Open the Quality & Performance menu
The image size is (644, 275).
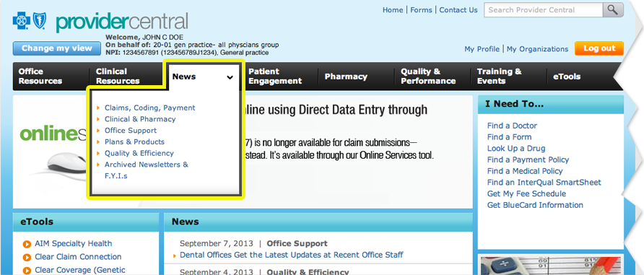pyautogui.click(x=428, y=77)
